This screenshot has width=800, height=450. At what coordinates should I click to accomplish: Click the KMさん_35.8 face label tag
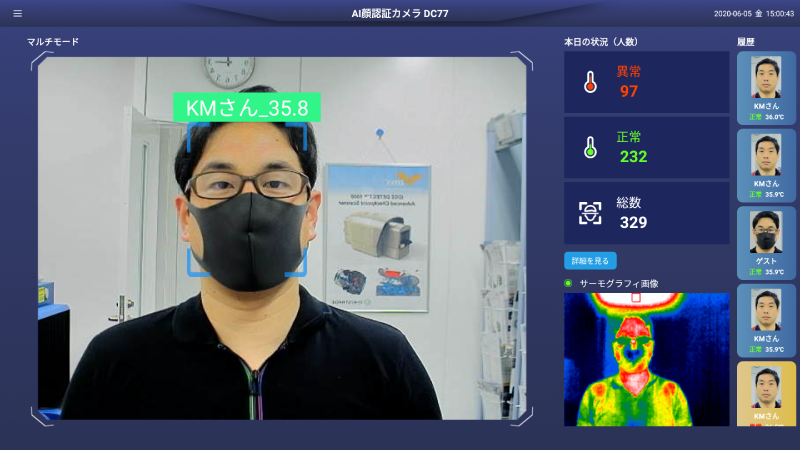click(x=246, y=108)
